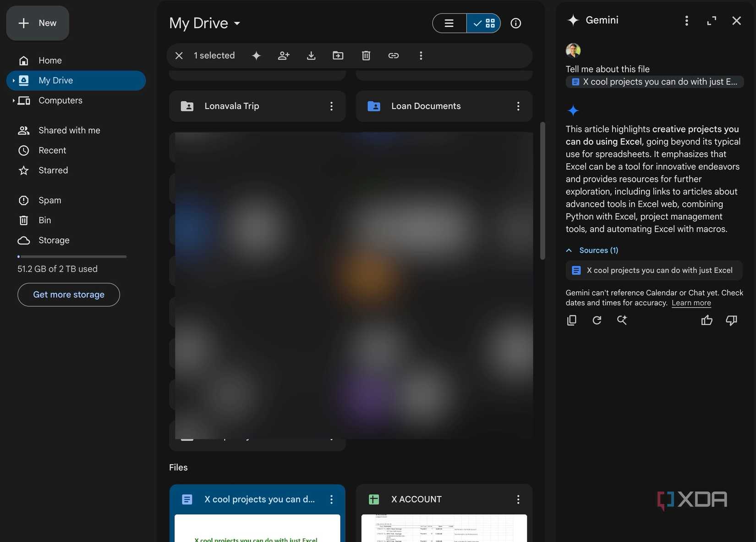Image resolution: width=756 pixels, height=542 pixels.
Task: Open the Starred items view
Action: pos(53,170)
